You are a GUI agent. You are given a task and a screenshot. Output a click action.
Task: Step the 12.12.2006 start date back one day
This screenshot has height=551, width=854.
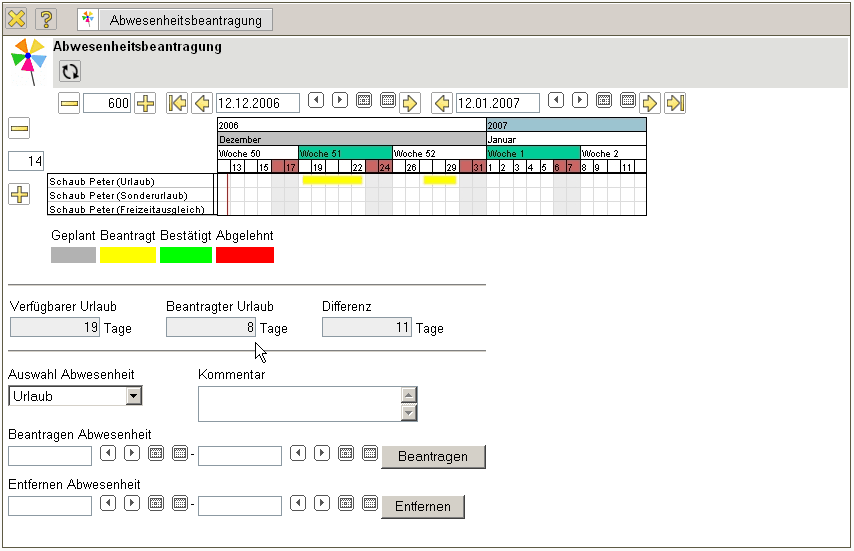point(315,101)
